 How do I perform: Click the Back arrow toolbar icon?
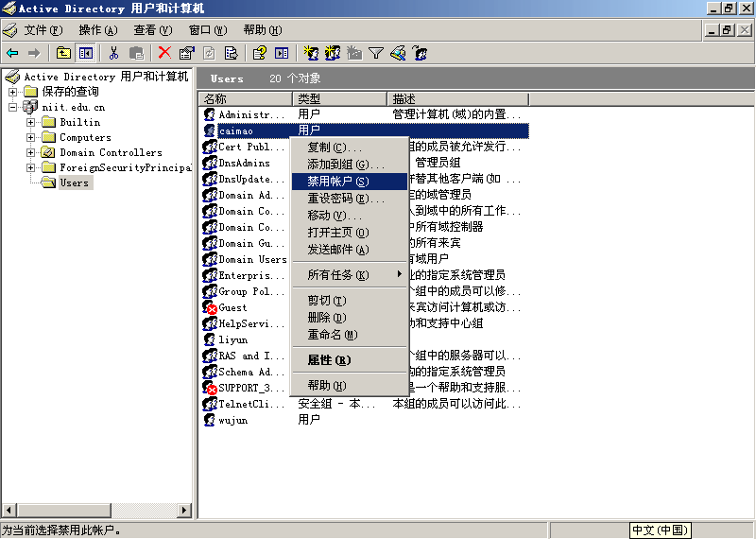(12, 53)
